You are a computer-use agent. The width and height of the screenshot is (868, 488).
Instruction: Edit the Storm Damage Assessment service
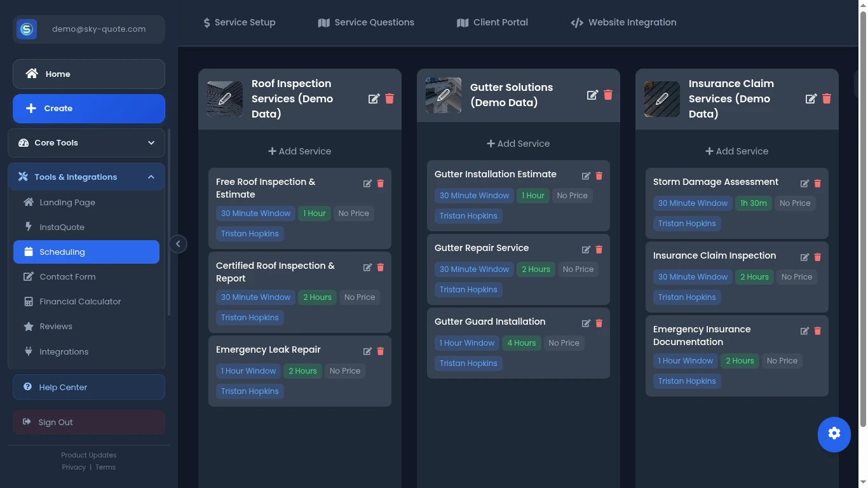(x=804, y=183)
